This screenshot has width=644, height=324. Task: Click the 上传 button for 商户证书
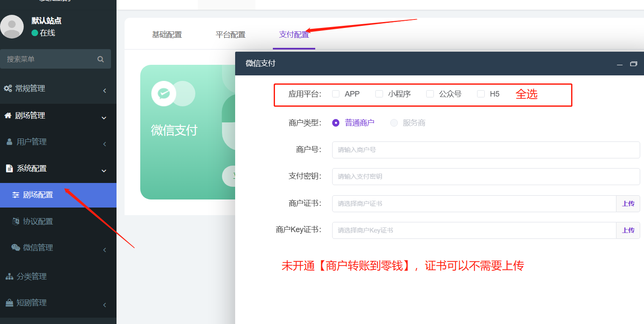(628, 204)
